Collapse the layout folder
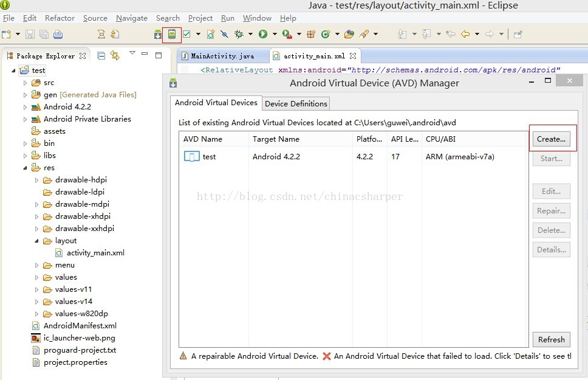The height and width of the screenshot is (380, 588). tap(36, 241)
